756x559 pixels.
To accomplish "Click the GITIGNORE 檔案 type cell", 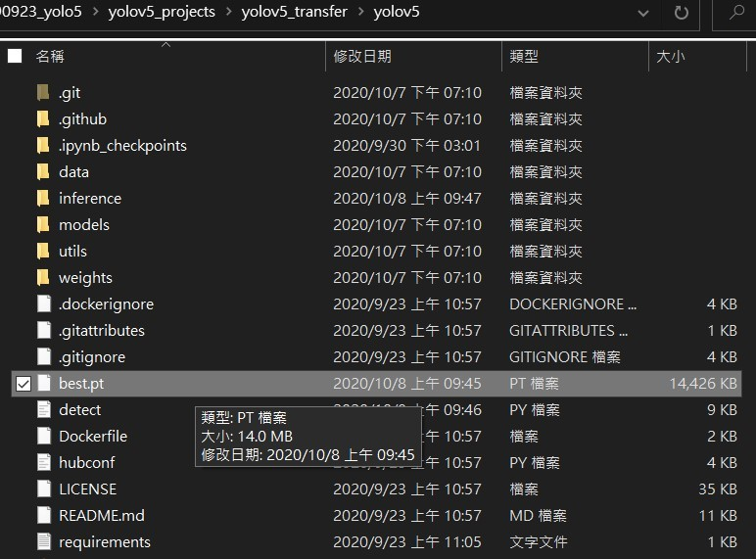I will tap(565, 357).
